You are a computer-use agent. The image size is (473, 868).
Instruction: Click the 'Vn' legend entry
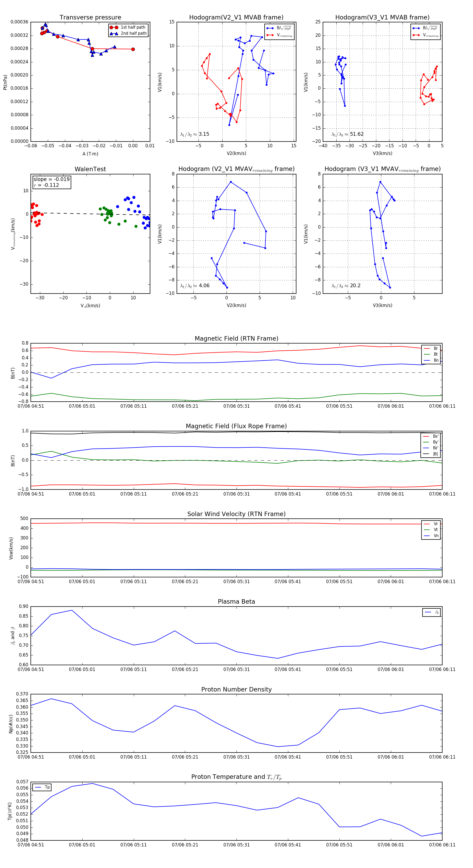[x=431, y=536]
